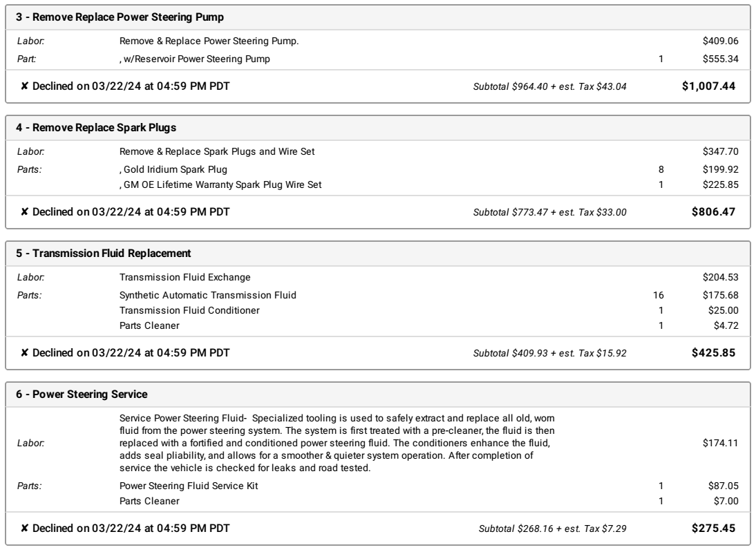Click the $425.85 total amount

point(713,353)
